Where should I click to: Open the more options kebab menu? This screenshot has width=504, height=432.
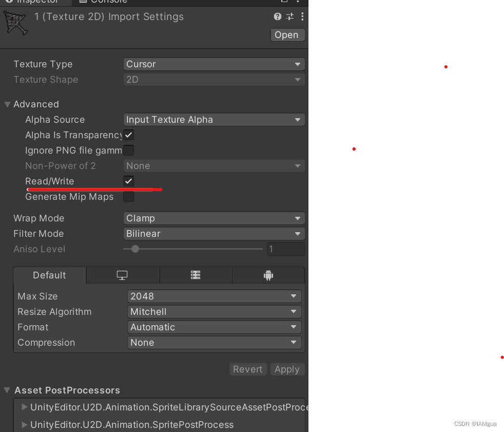[x=302, y=16]
